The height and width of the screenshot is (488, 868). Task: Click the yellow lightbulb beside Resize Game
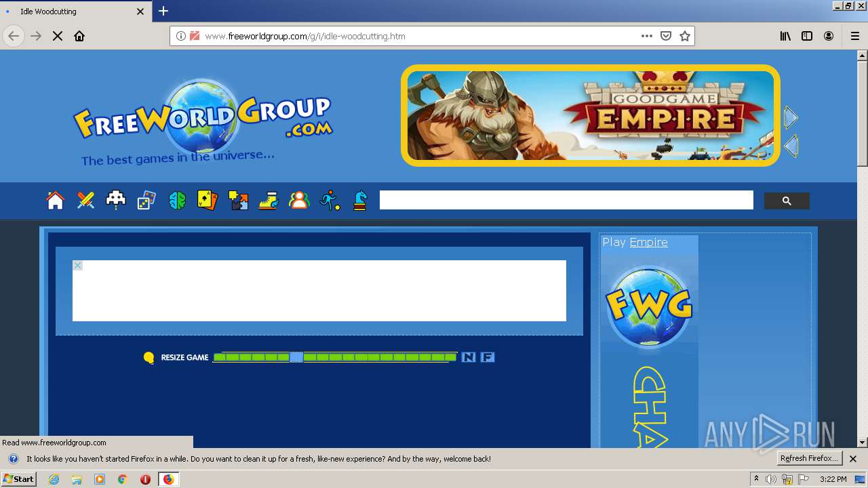[149, 358]
